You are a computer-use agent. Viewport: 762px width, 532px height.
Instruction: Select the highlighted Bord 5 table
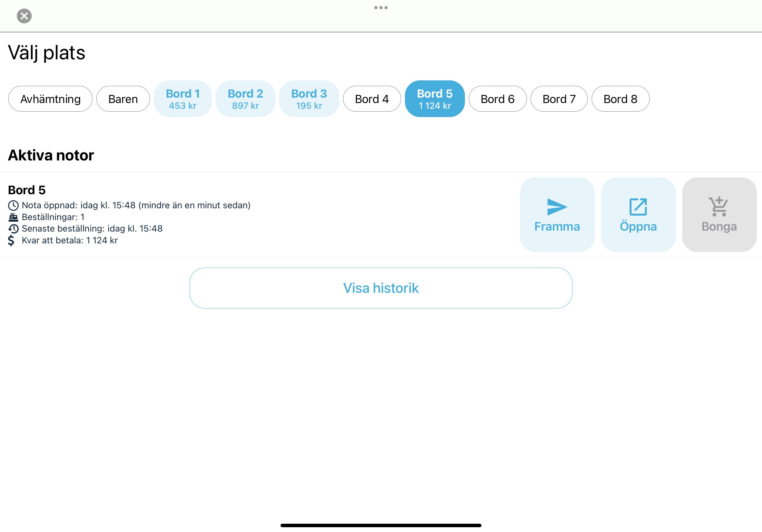coord(435,99)
